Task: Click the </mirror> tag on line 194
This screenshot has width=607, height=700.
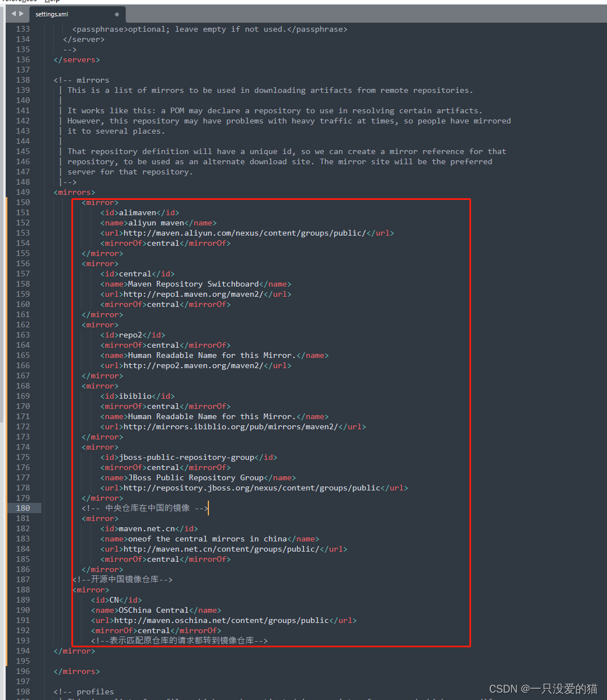Action: pos(74,651)
